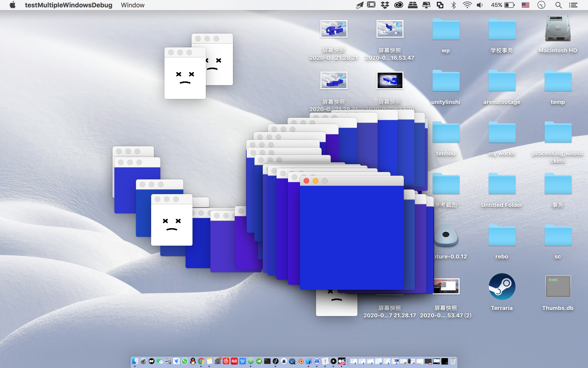Open Typora T icon in the Dock

pyautogui.click(x=325, y=361)
